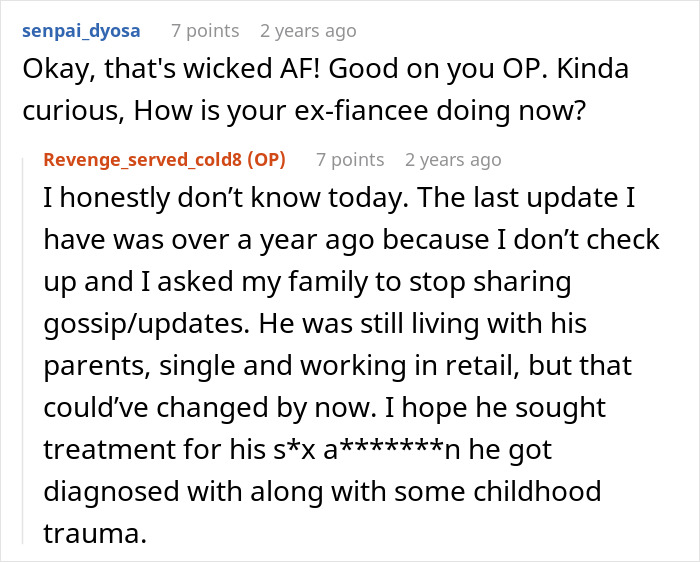Click senpai_dyosa's 7 points score

click(205, 31)
